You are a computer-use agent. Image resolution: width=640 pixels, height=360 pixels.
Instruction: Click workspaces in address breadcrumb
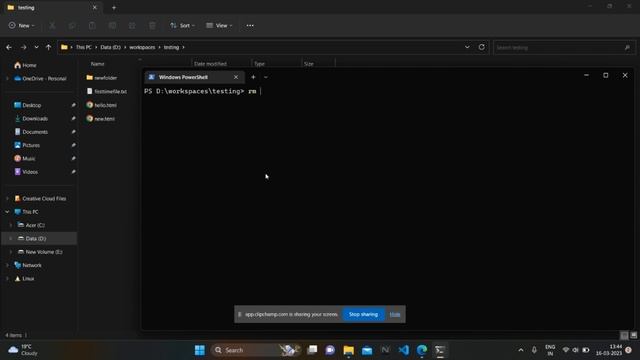coord(142,47)
